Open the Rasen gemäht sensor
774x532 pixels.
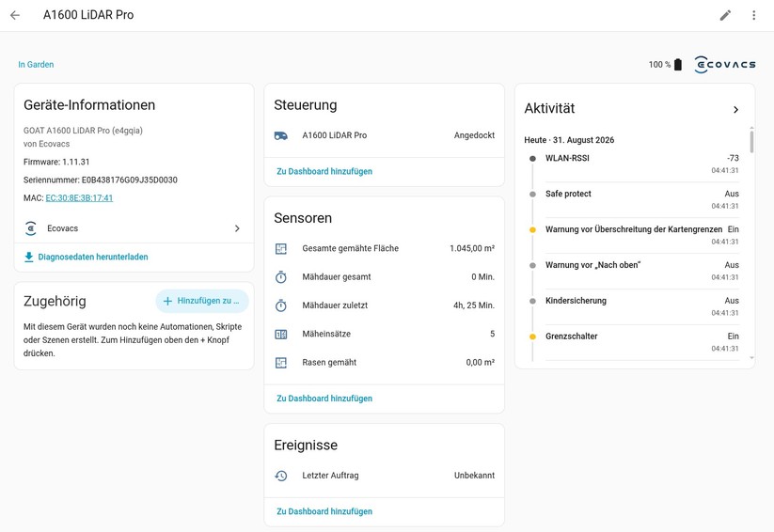coord(384,363)
